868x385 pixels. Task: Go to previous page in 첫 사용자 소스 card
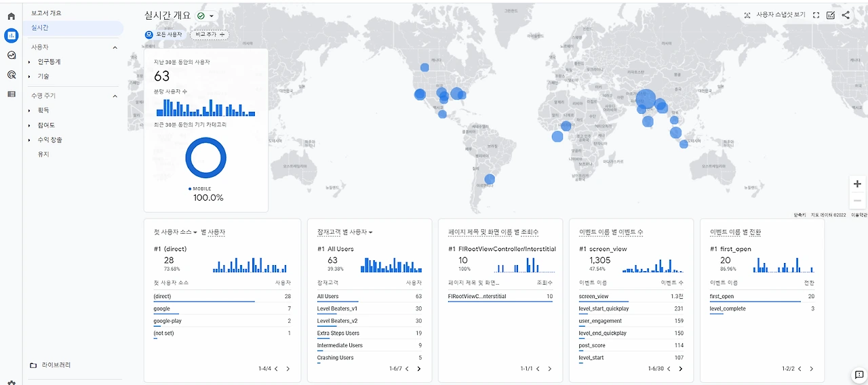276,369
